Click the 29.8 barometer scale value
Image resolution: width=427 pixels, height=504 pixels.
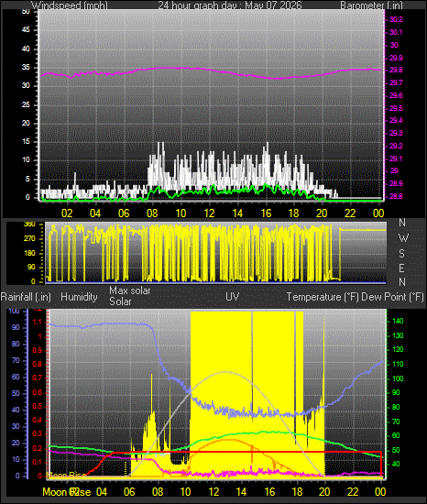[x=396, y=70]
